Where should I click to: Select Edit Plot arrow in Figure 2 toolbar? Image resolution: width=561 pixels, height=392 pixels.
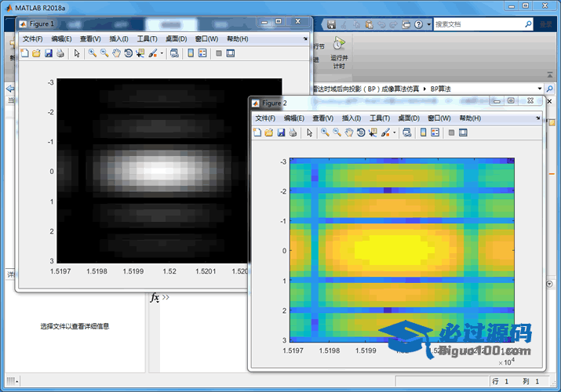[x=309, y=132]
